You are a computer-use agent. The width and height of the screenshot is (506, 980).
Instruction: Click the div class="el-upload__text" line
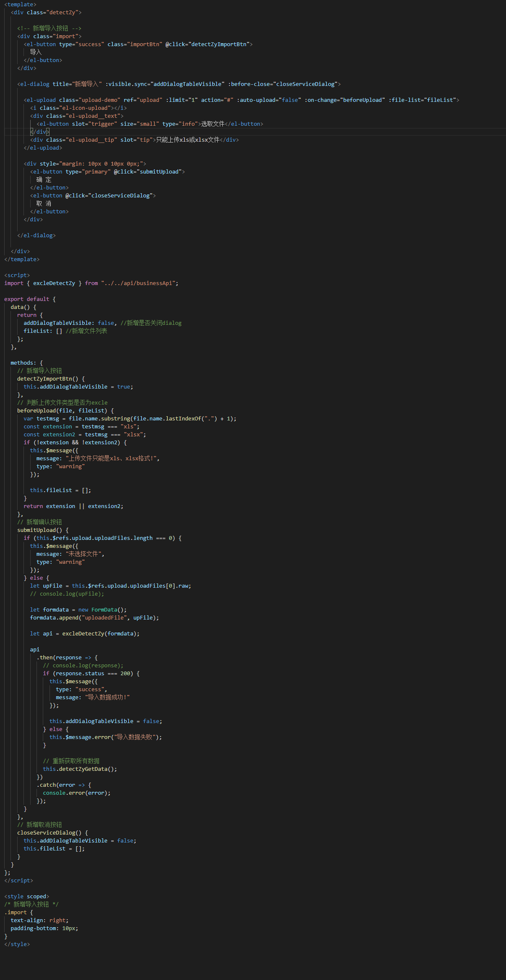[77, 116]
